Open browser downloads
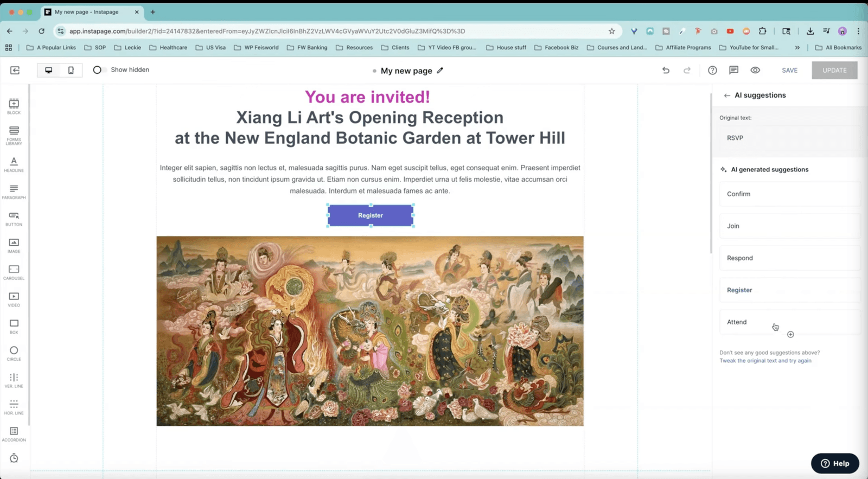This screenshot has width=868, height=479. tap(810, 31)
